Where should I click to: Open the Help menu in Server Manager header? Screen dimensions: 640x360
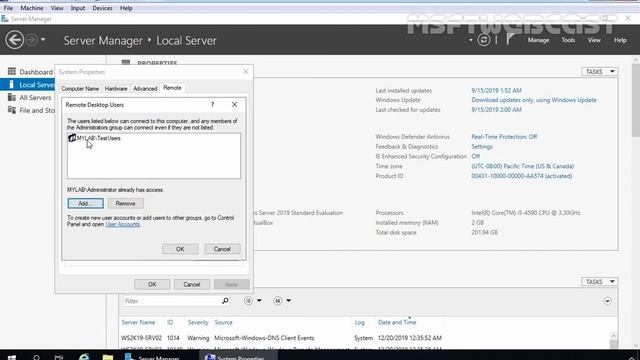click(x=620, y=40)
